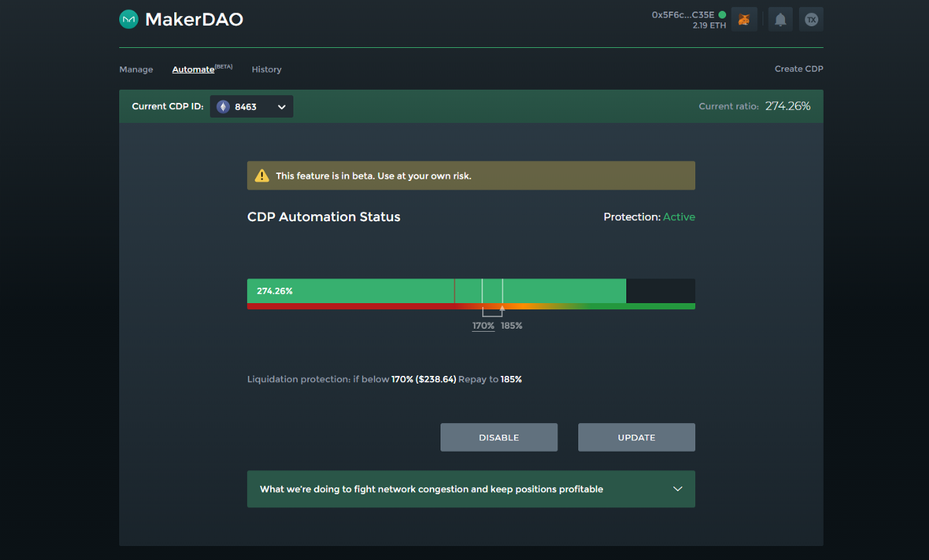Click the underlined 170% label below the bar
The image size is (929, 560).
click(x=483, y=326)
